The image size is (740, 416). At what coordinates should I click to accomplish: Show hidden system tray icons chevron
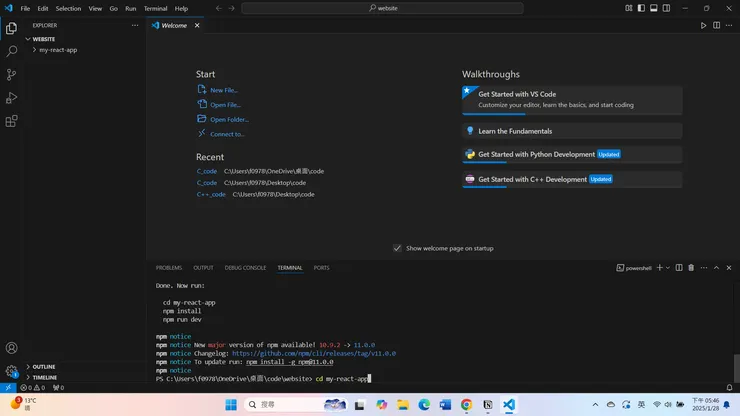595,405
